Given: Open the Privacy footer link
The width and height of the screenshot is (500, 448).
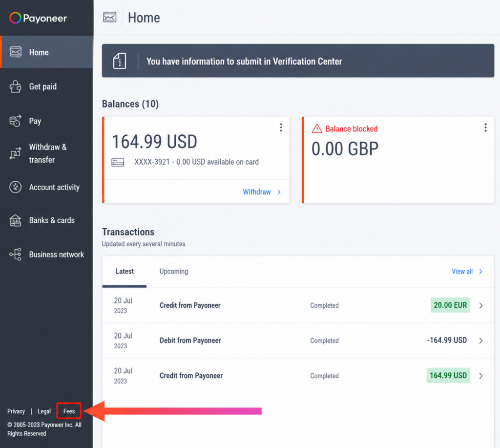Looking at the screenshot, I should point(16,411).
